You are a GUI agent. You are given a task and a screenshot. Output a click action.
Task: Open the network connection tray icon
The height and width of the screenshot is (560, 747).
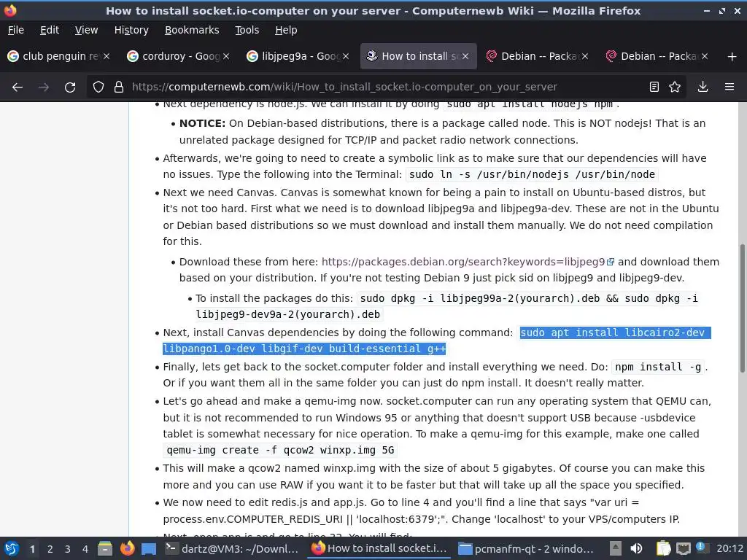[x=684, y=548]
